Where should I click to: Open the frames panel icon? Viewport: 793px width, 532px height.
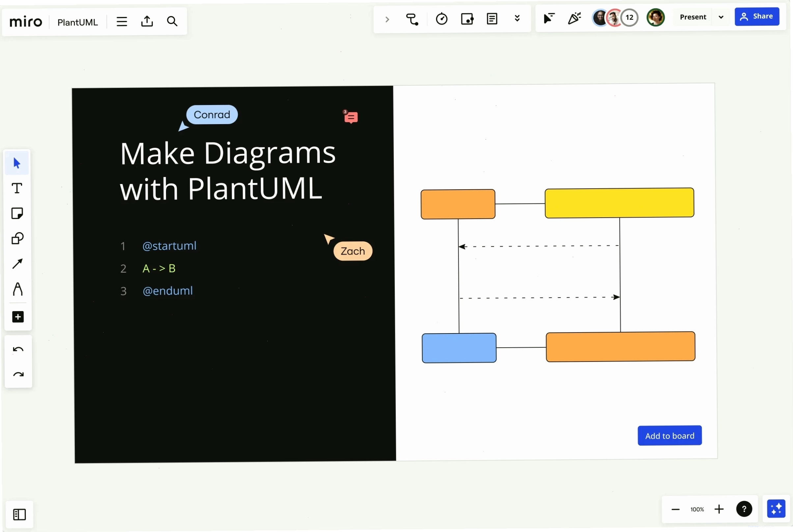pyautogui.click(x=467, y=19)
